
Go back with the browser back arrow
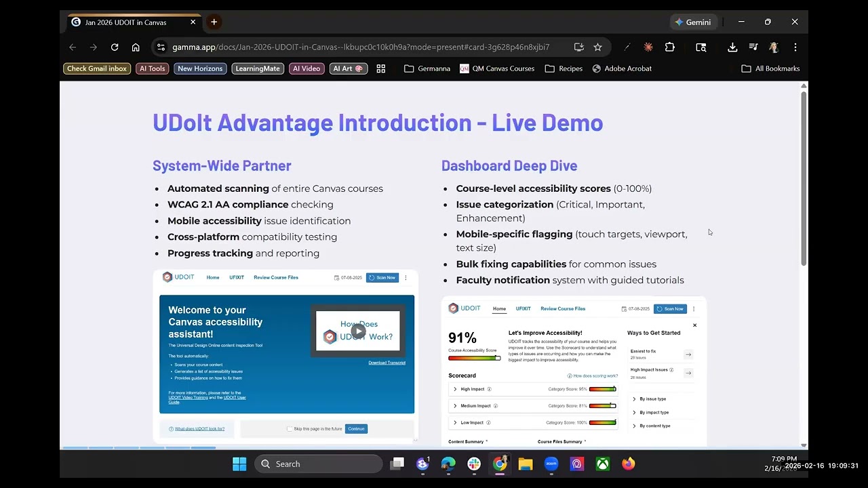click(73, 47)
